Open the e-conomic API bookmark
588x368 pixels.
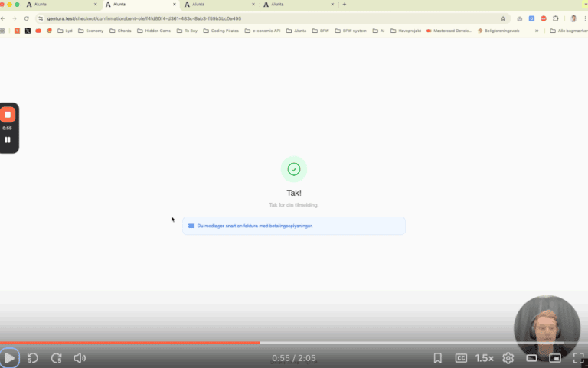(263, 31)
